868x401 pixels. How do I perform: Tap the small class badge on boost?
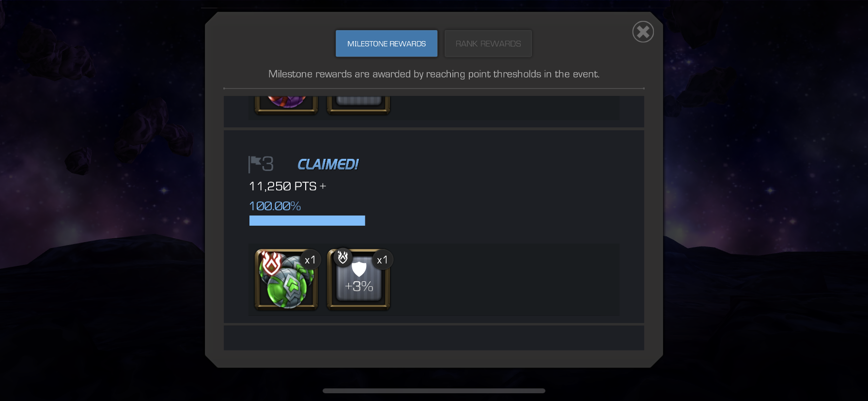pos(343,257)
